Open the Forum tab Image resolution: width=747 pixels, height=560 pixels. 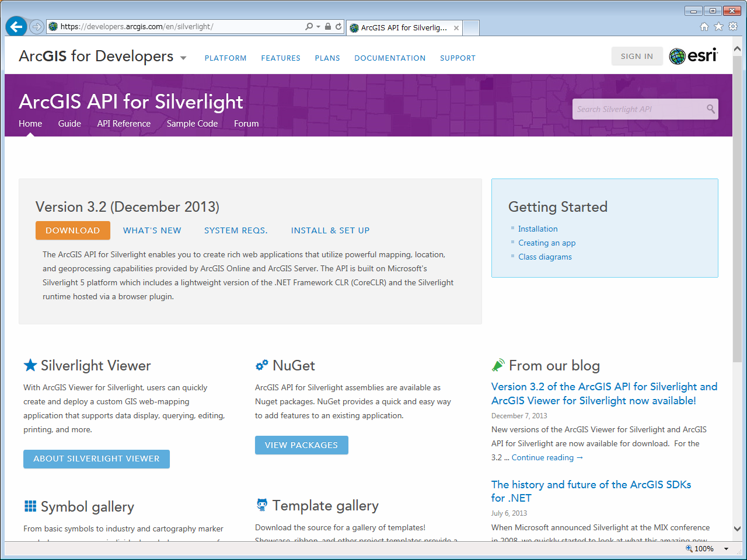point(246,124)
